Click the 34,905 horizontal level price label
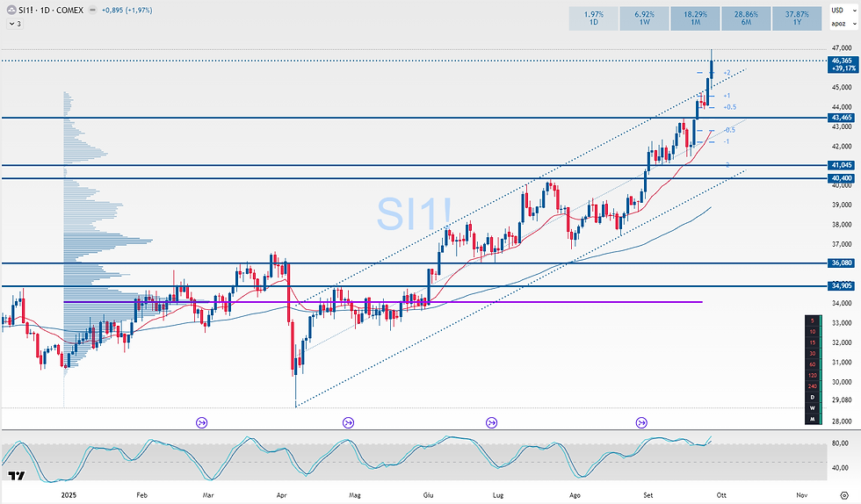 pyautogui.click(x=842, y=285)
